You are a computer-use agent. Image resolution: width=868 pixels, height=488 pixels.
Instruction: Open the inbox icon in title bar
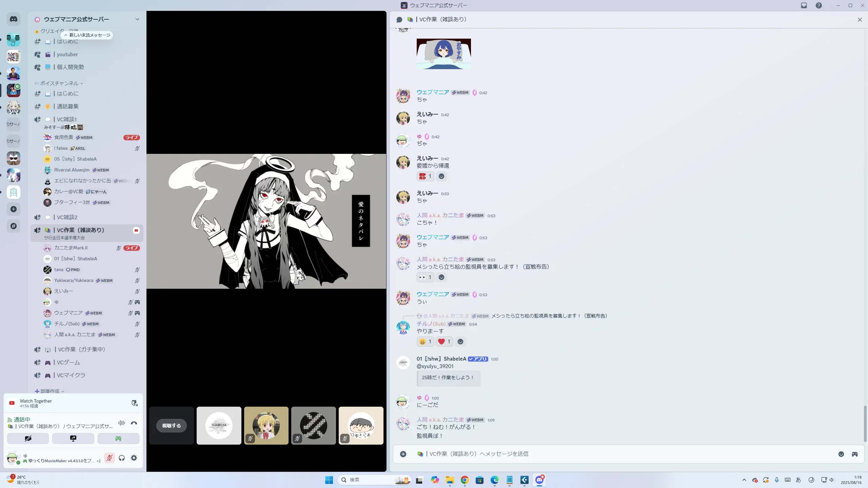pos(804,5)
